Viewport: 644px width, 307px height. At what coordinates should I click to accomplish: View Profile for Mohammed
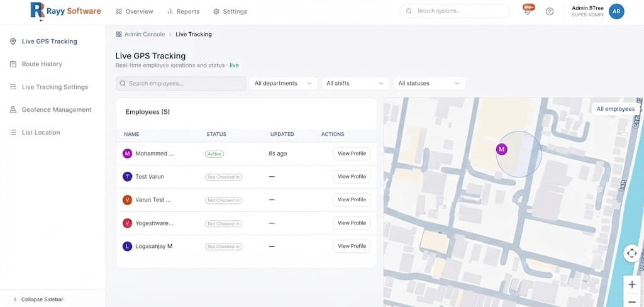coord(352,153)
